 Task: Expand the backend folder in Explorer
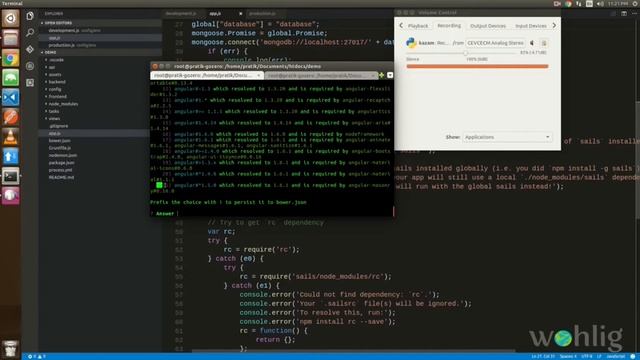pos(57,82)
